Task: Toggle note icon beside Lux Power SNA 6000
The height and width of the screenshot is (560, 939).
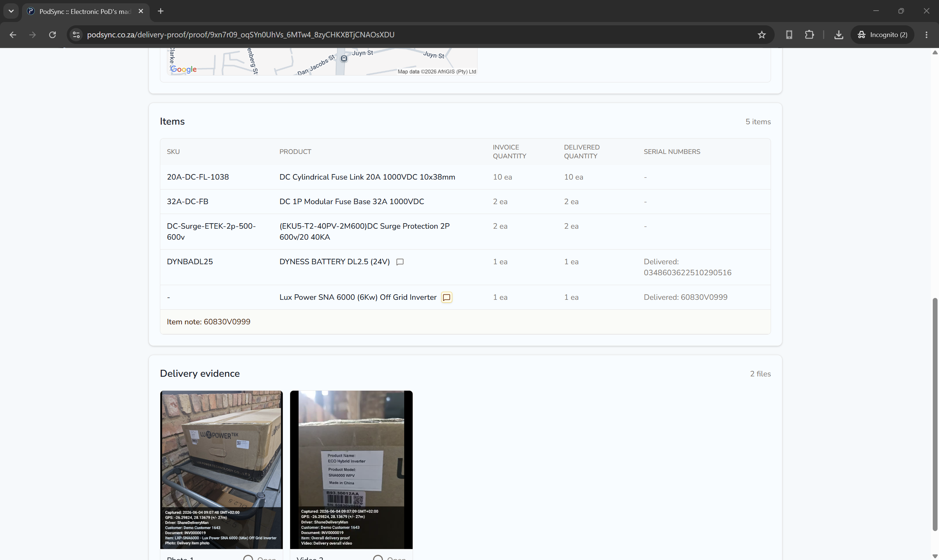Action: 447,297
